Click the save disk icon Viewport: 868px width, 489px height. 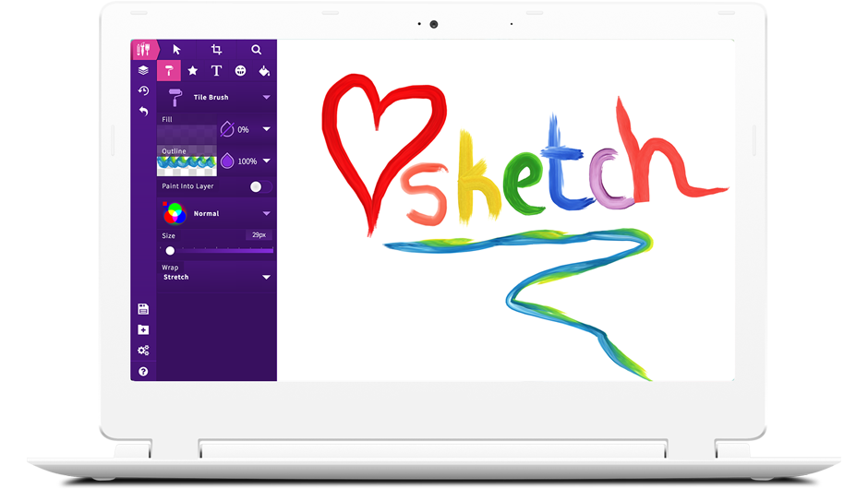[x=143, y=309]
